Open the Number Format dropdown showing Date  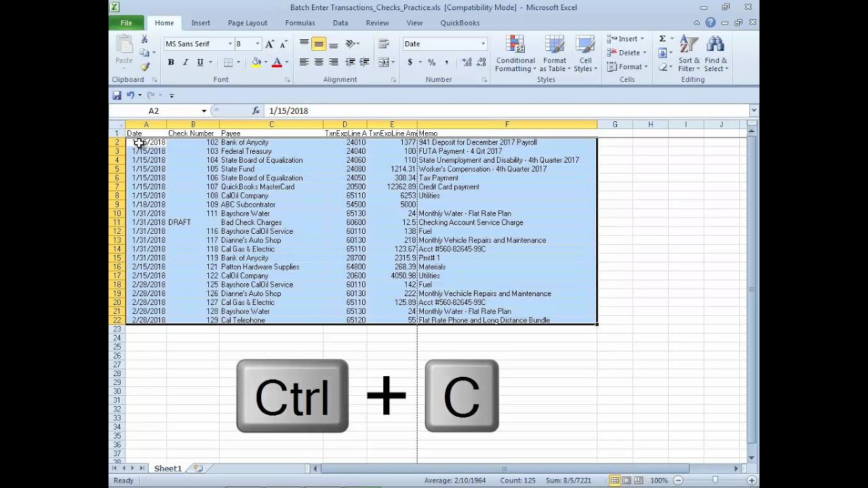pyautogui.click(x=483, y=44)
